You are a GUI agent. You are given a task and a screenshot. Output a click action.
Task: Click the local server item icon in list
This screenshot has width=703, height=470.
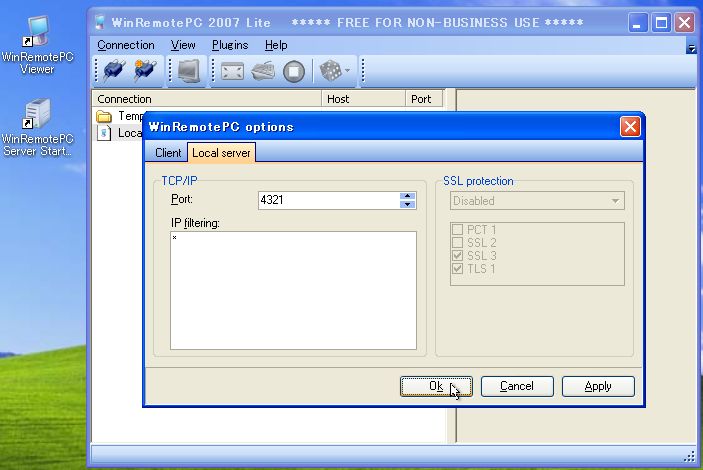(104, 133)
